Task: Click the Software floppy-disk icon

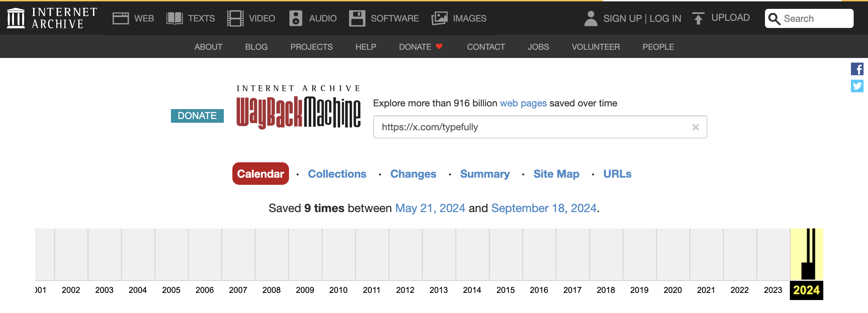Action: pos(357,18)
